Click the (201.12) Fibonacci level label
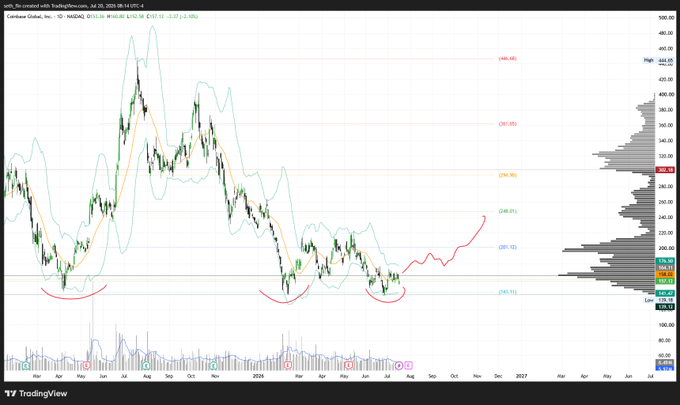The image size is (680, 405). [x=507, y=247]
